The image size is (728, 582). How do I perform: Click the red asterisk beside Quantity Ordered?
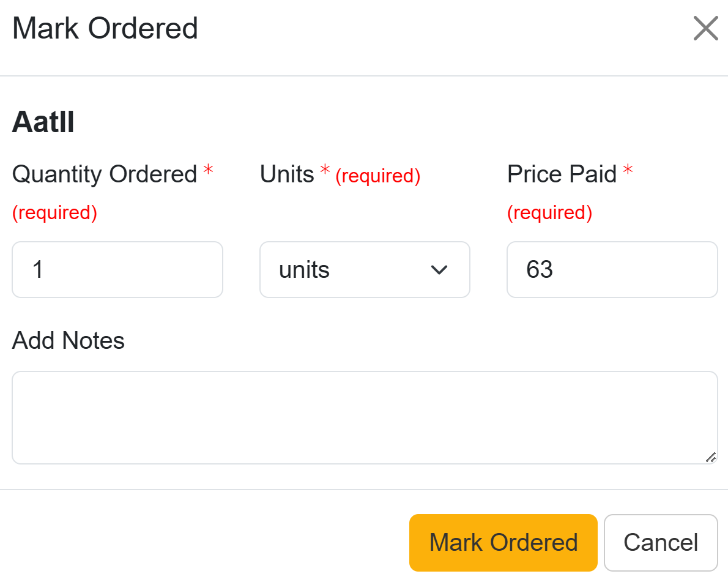pyautogui.click(x=208, y=171)
